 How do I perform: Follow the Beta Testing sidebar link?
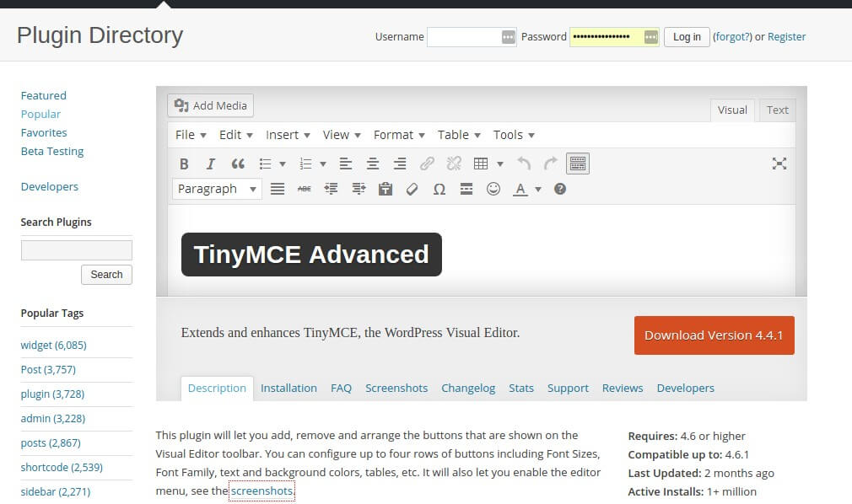coord(52,151)
